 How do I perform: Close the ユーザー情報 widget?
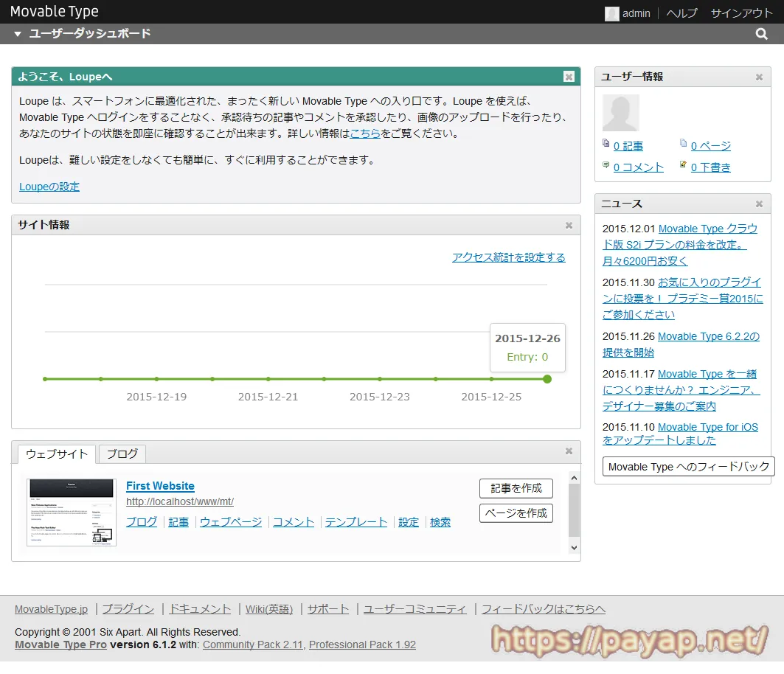point(759,77)
